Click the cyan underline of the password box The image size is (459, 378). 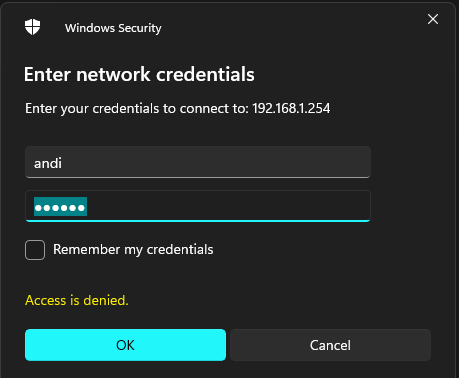point(198,221)
